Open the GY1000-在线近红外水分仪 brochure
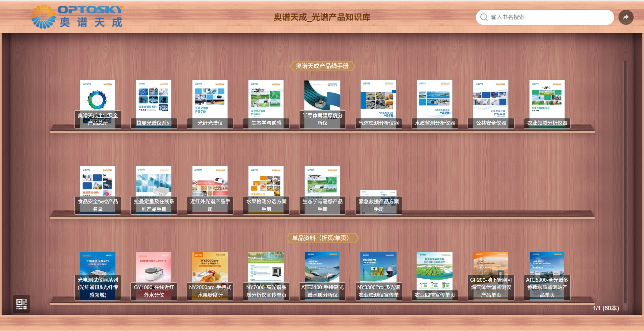644x332 pixels. coord(154,276)
